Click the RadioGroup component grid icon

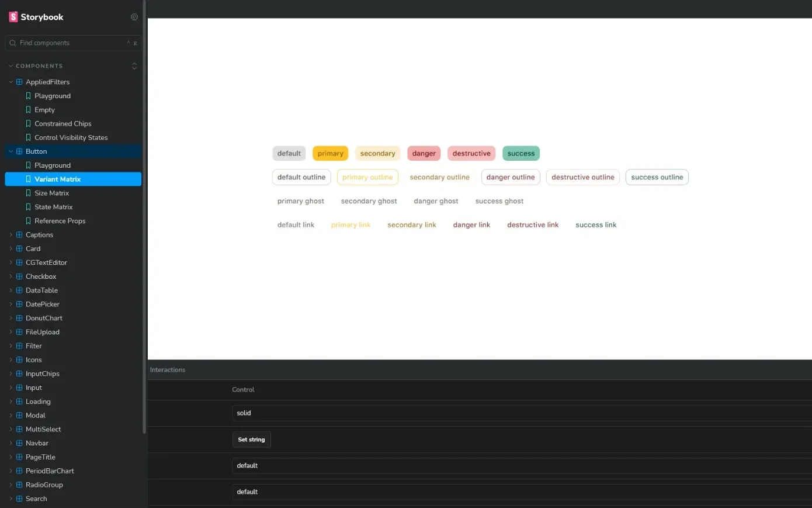click(x=19, y=485)
